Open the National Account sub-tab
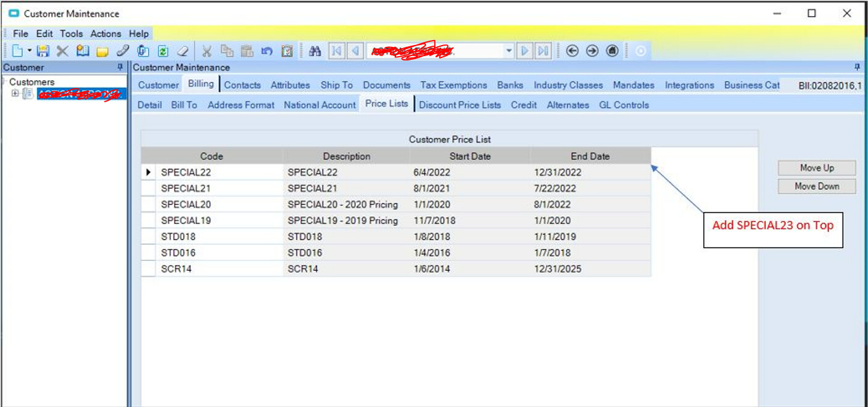Image resolution: width=868 pixels, height=407 pixels. (x=320, y=105)
